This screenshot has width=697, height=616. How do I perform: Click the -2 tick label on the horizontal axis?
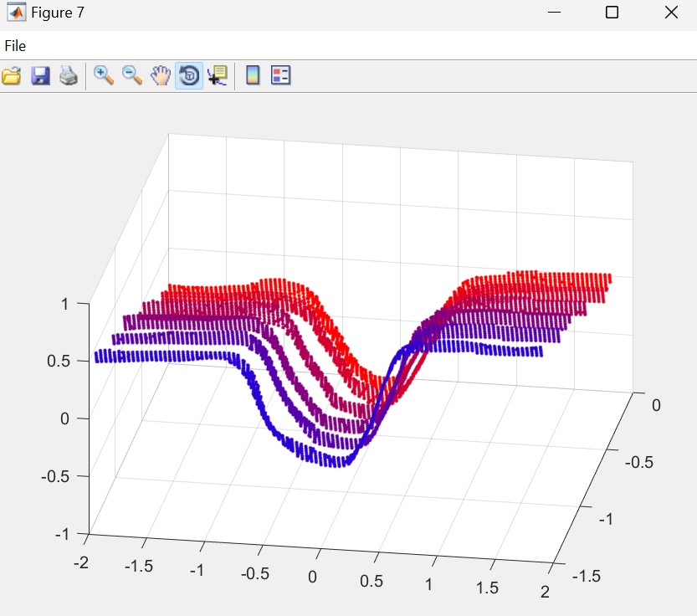[x=80, y=562]
